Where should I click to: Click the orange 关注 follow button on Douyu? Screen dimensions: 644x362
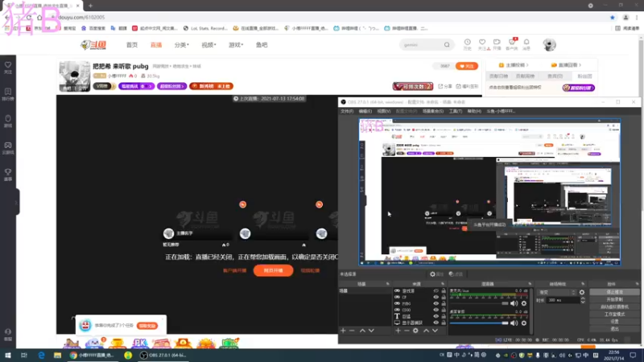coord(467,66)
